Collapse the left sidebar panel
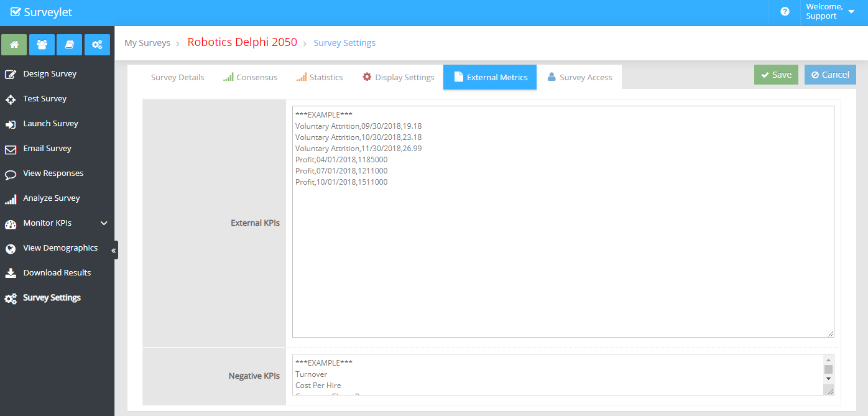This screenshot has width=868, height=416. [x=114, y=251]
